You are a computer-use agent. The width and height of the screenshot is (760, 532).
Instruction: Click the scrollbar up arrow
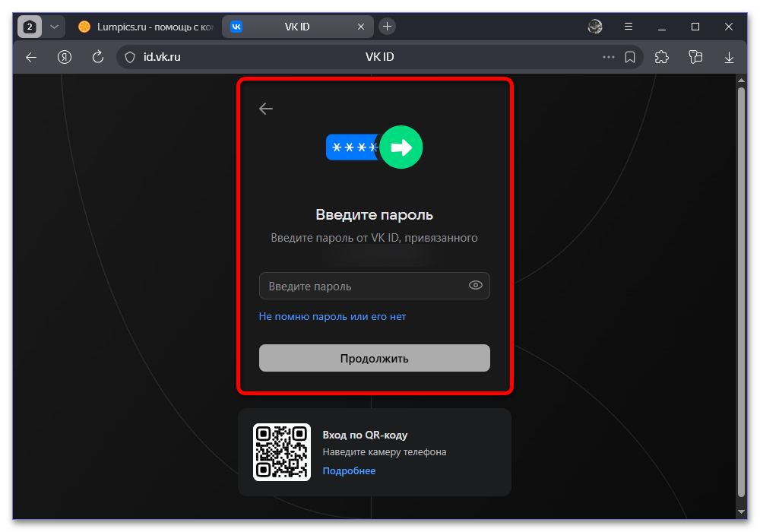pos(740,80)
